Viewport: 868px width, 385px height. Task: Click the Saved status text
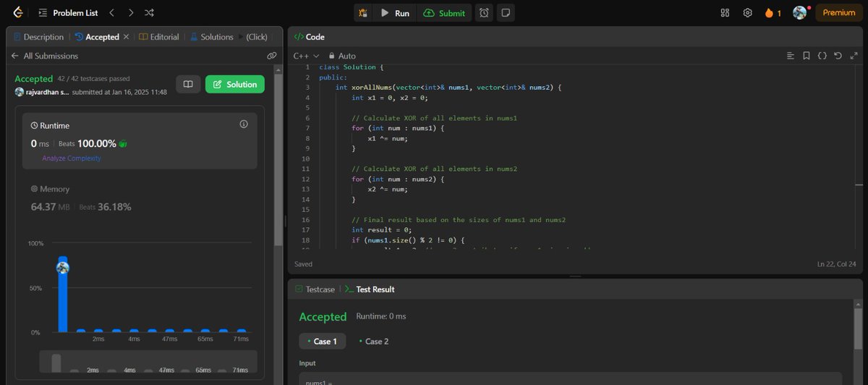click(304, 264)
